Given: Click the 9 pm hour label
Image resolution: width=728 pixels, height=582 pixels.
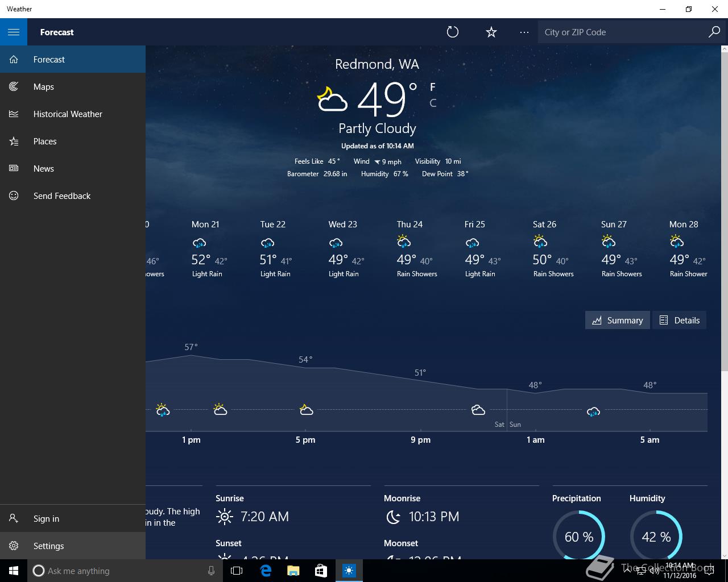Looking at the screenshot, I should pos(420,440).
